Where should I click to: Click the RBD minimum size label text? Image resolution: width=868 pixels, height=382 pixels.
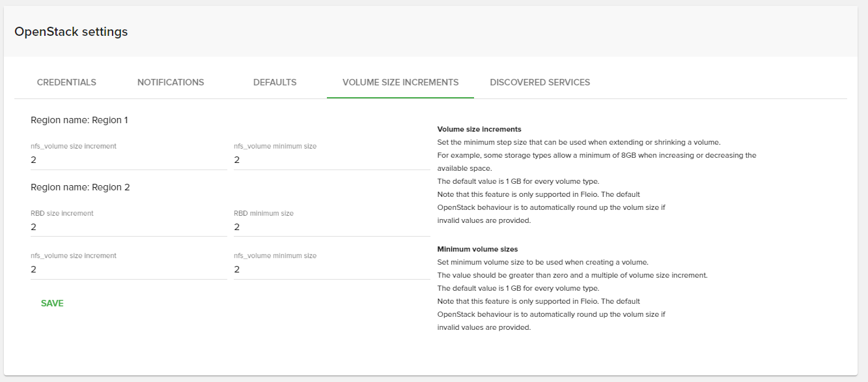tap(264, 213)
